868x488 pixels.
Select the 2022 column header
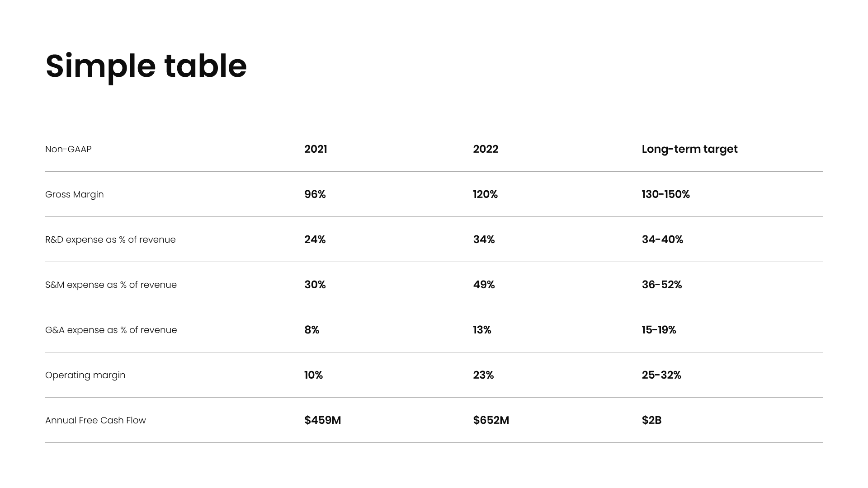click(486, 149)
